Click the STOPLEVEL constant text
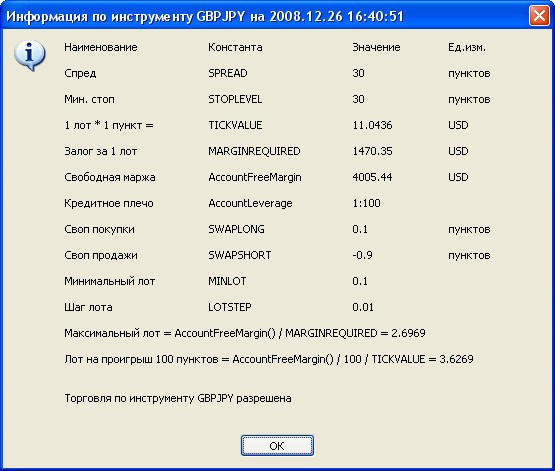The image size is (555, 471). 235,99
